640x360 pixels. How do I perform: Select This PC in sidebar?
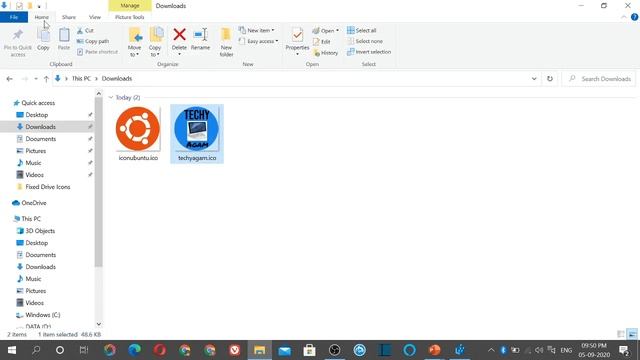31,219
